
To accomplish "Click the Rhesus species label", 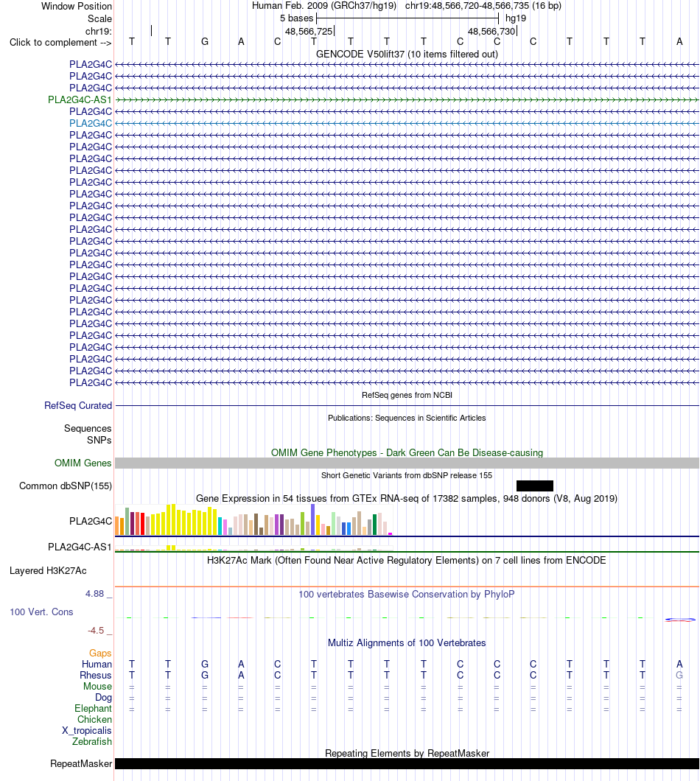I will [x=96, y=676].
